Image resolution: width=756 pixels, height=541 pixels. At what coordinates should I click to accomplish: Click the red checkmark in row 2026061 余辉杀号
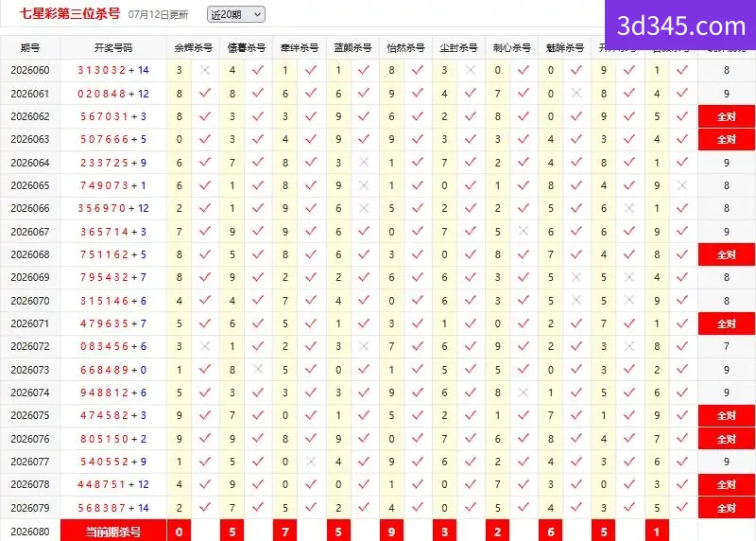205,93
